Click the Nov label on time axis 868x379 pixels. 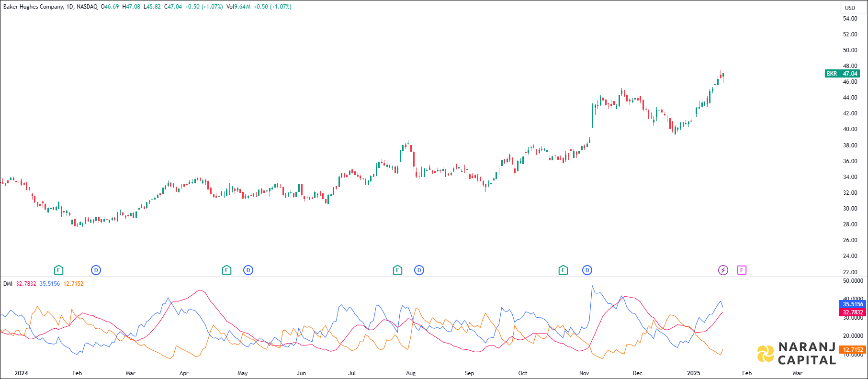pos(584,373)
